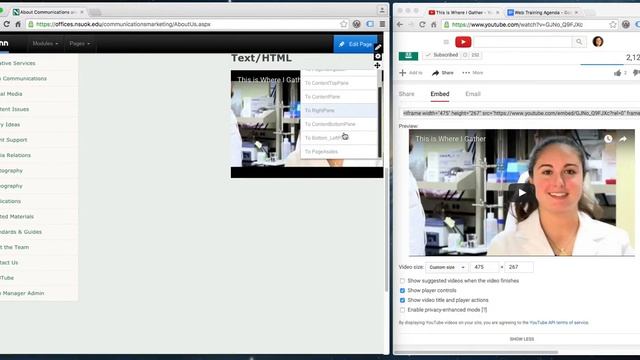Open the Modules dropdown in the admin bar
The width and height of the screenshot is (640, 360).
(x=45, y=43)
